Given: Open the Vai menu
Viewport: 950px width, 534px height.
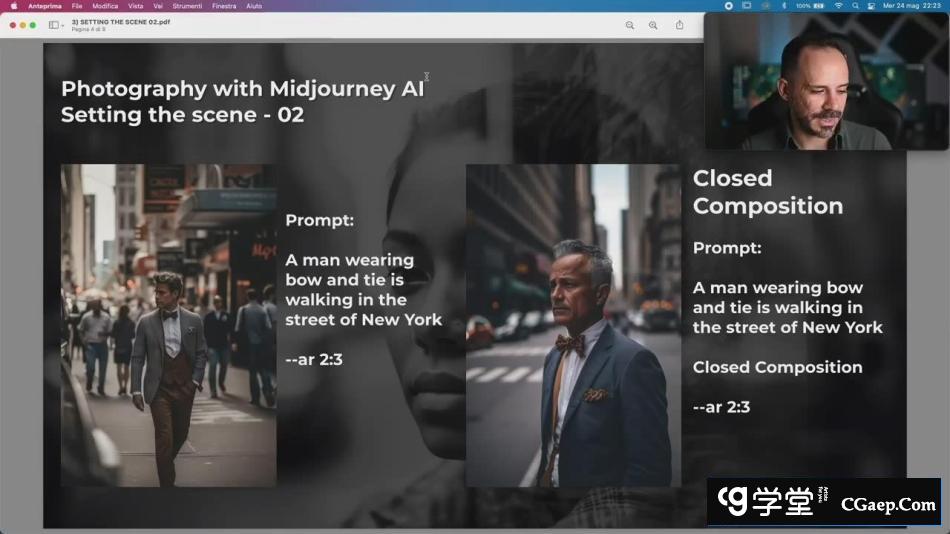Looking at the screenshot, I should pyautogui.click(x=158, y=6).
